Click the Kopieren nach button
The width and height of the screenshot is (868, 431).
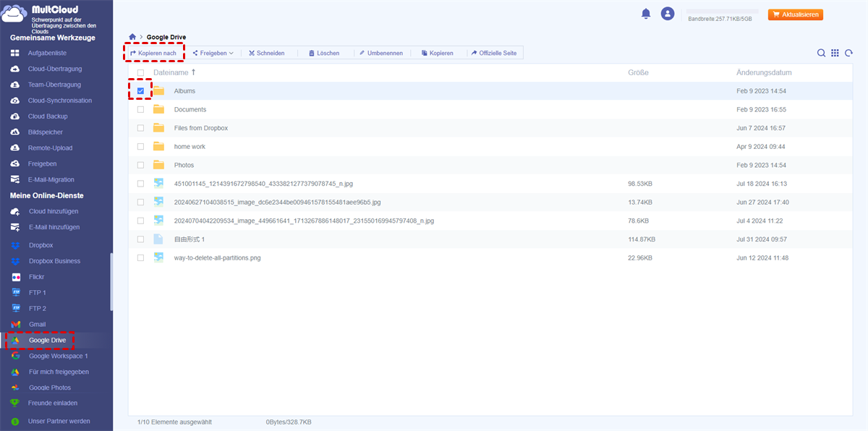pos(153,53)
